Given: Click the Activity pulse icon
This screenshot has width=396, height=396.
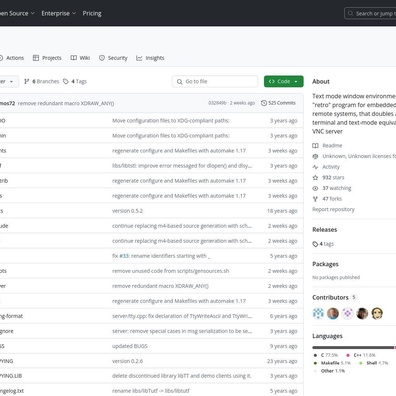Looking at the screenshot, I should pyautogui.click(x=315, y=167).
